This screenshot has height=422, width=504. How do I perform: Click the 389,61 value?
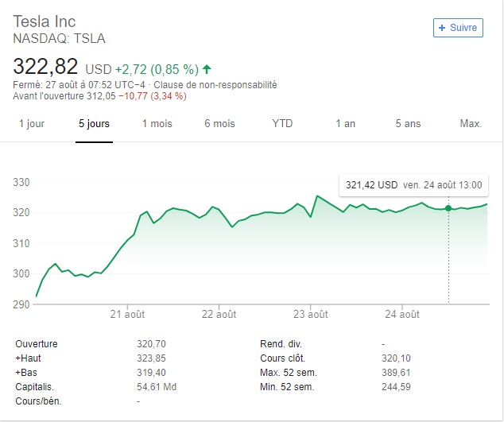pos(397,373)
